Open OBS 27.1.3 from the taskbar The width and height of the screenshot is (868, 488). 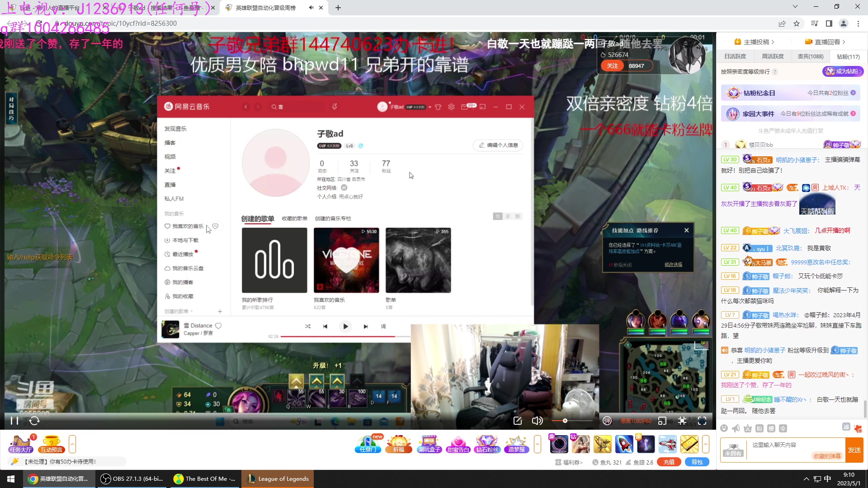[x=132, y=479]
